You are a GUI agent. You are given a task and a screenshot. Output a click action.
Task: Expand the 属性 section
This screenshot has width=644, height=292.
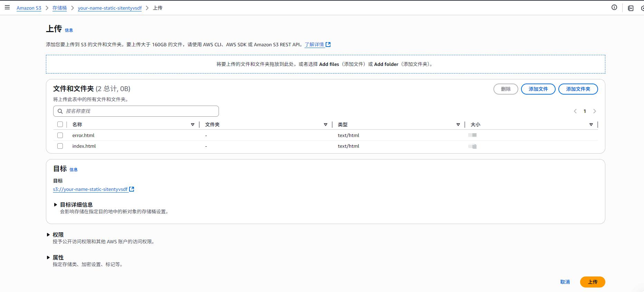point(48,257)
